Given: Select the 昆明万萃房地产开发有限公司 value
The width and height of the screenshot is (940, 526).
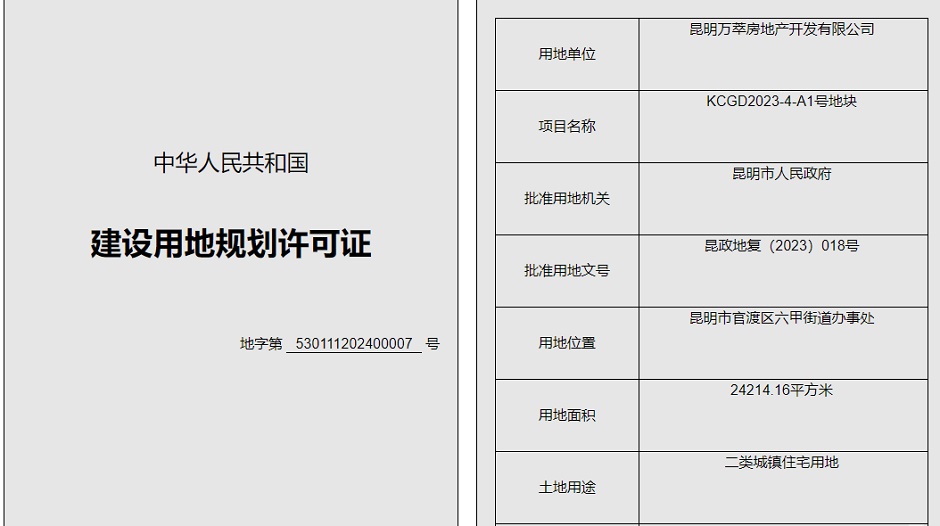Looking at the screenshot, I should point(781,30).
